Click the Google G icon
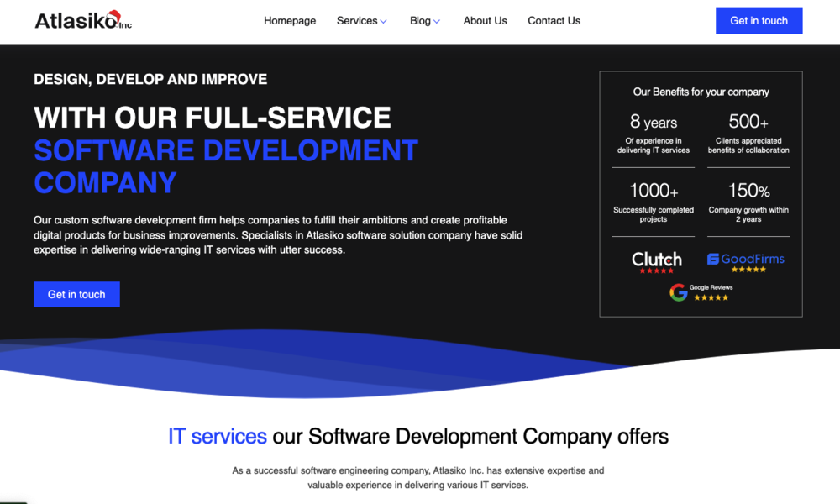The width and height of the screenshot is (840, 504). tap(678, 292)
